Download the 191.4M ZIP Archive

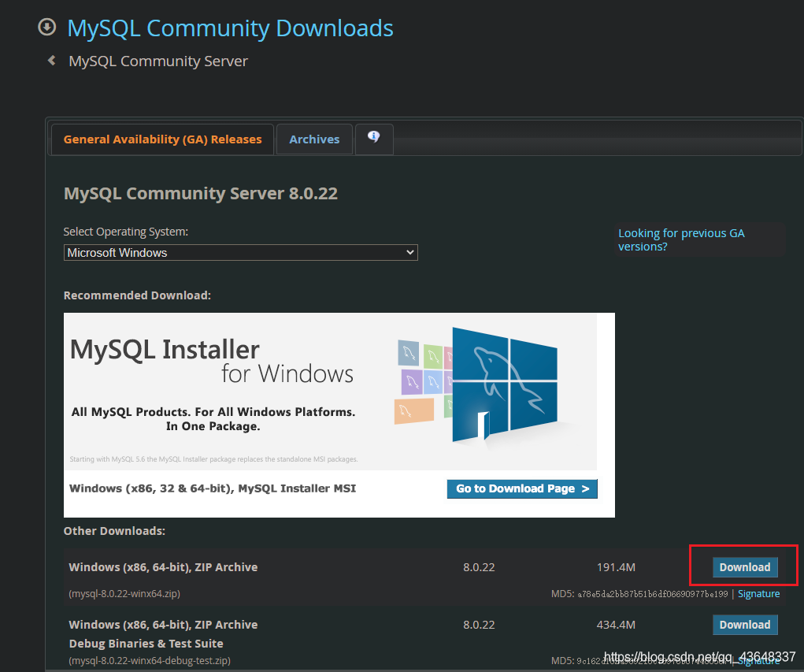pos(744,567)
